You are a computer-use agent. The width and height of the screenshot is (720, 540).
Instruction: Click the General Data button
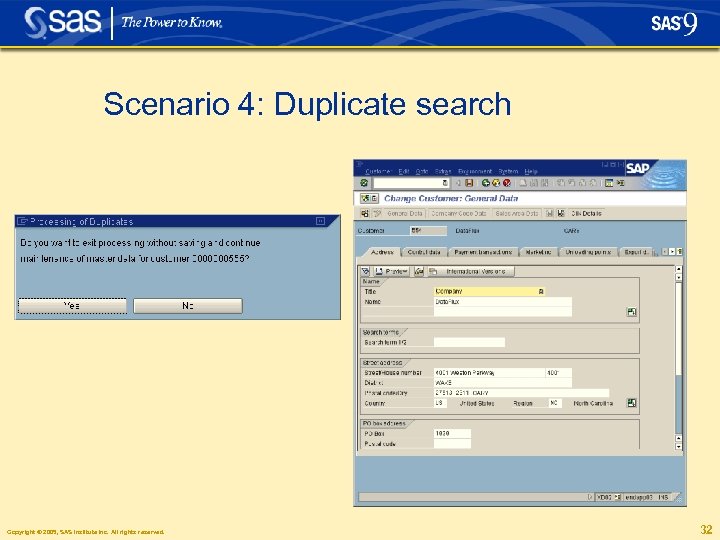[x=405, y=213]
